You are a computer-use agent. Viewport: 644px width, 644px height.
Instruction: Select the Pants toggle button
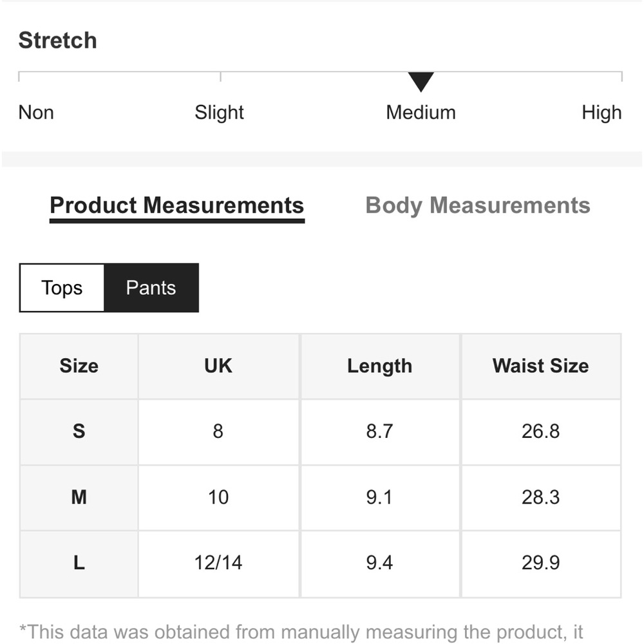pos(151,288)
